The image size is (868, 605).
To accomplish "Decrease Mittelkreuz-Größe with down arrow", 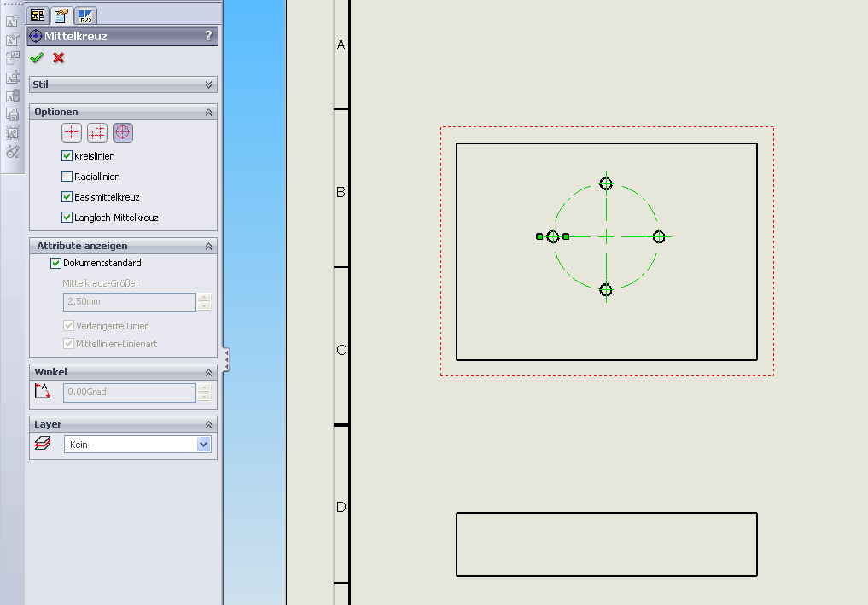I will [204, 306].
